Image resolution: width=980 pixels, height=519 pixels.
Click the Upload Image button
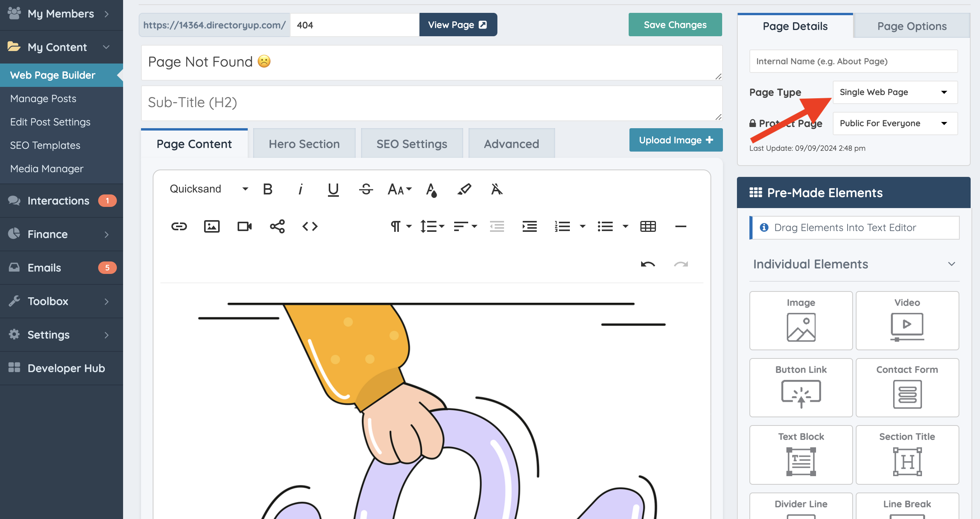tap(676, 140)
